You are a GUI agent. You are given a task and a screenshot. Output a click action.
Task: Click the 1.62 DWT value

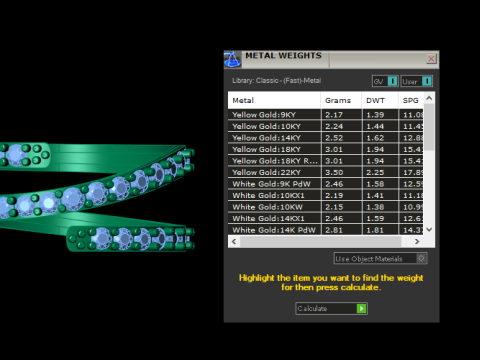pyautogui.click(x=375, y=138)
